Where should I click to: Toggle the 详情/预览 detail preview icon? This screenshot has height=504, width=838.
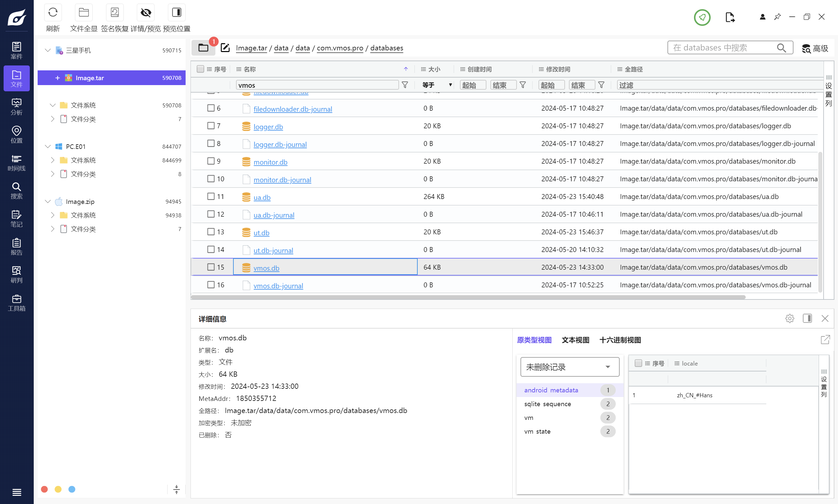[x=146, y=12]
